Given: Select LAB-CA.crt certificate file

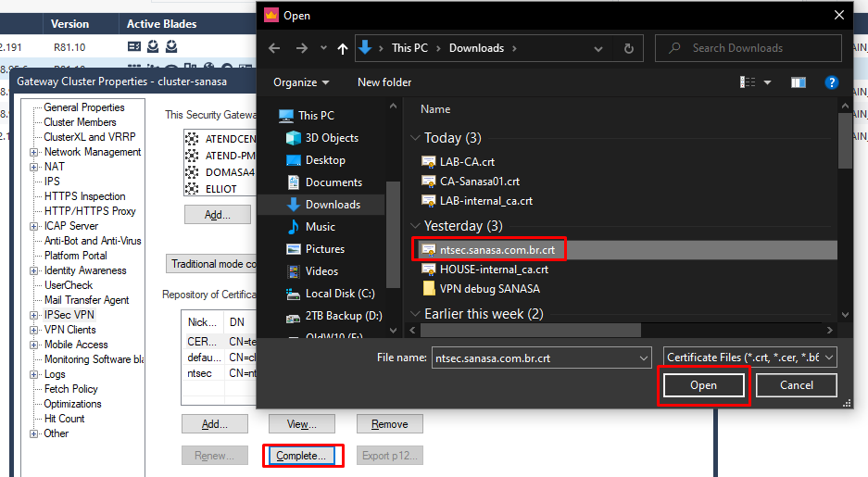Looking at the screenshot, I should click(467, 160).
